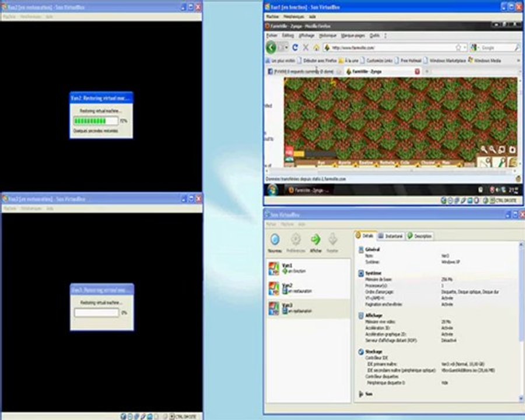Click the Van3 restoring progress bar at 0%
The width and height of the screenshot is (525, 420).
point(96,313)
